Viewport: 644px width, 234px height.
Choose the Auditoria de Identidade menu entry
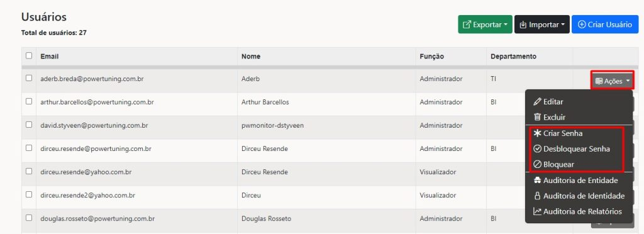coord(579,196)
